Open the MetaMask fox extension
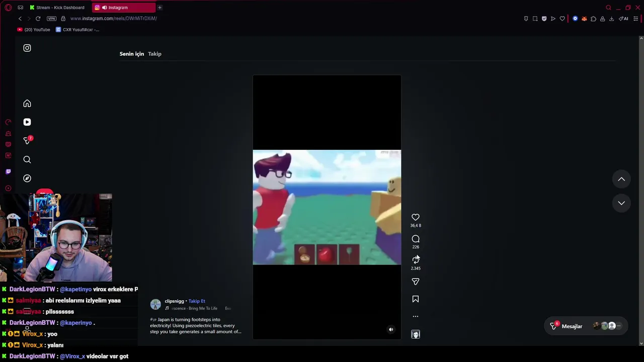This screenshot has height=362, width=644. click(x=584, y=19)
